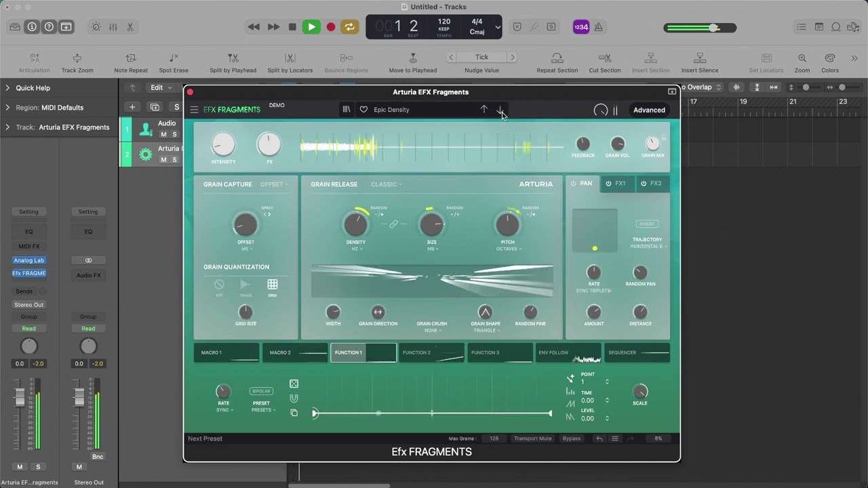Toggle the Invert button in Pan section
This screenshot has width=868, height=488.
click(648, 224)
